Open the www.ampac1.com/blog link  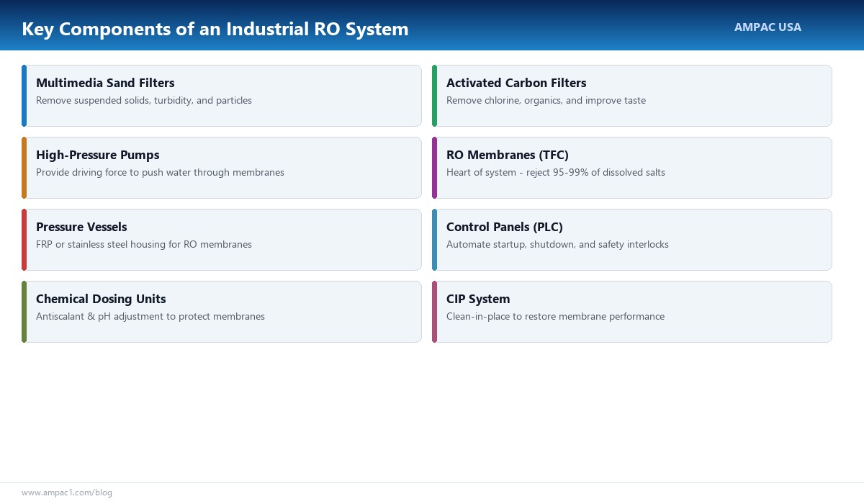point(67,492)
